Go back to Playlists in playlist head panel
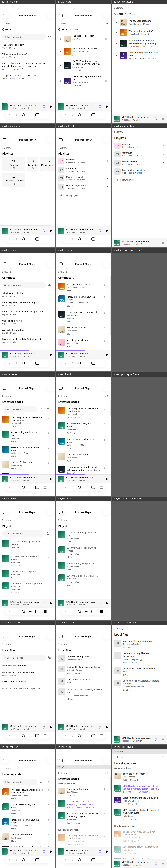This screenshot has width=167, height=868. point(63,272)
